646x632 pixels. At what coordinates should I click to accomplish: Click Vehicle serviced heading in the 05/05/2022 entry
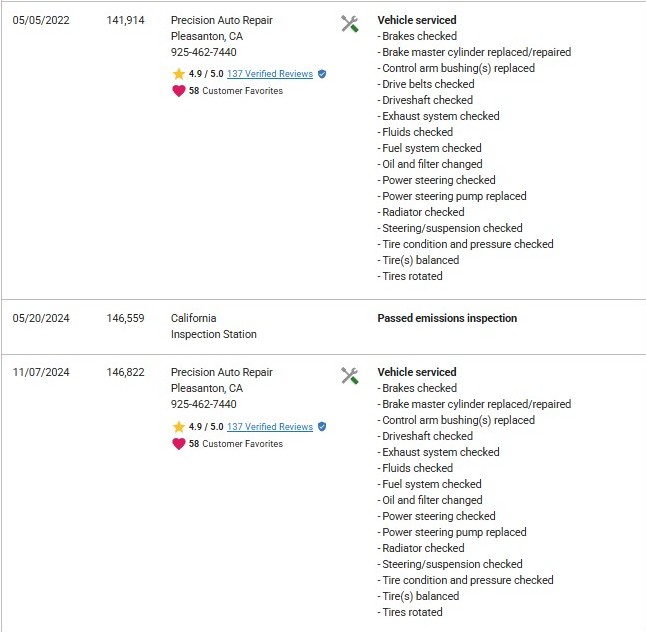coord(416,20)
